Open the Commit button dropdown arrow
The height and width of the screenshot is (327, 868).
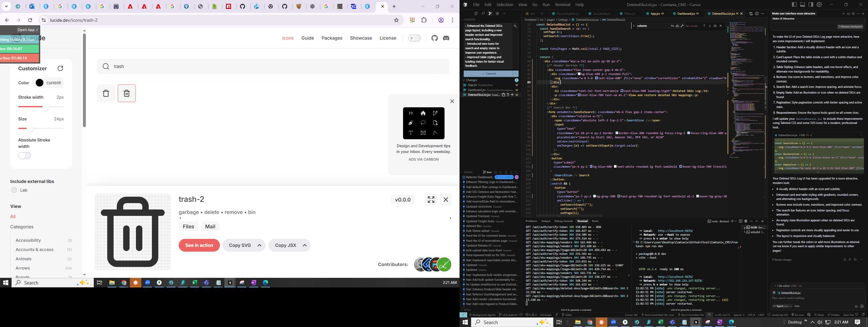[x=516, y=73]
